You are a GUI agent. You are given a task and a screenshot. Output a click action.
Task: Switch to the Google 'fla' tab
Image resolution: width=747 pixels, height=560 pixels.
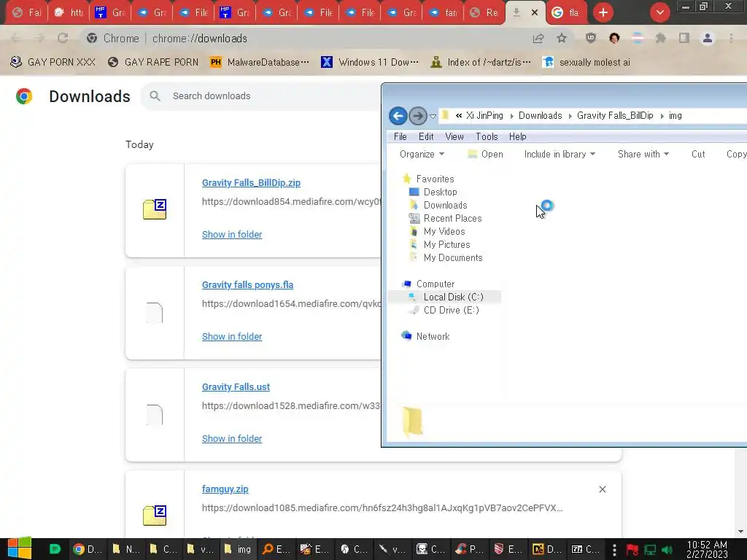565,12
